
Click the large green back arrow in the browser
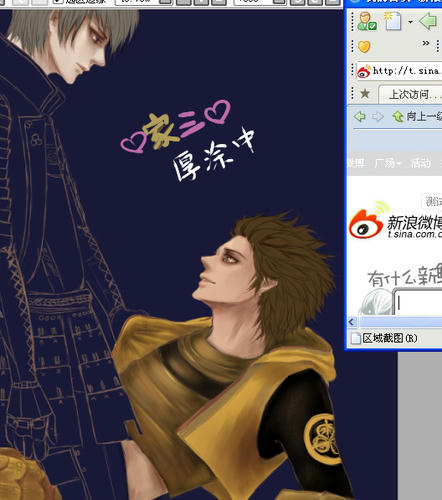(428, 21)
